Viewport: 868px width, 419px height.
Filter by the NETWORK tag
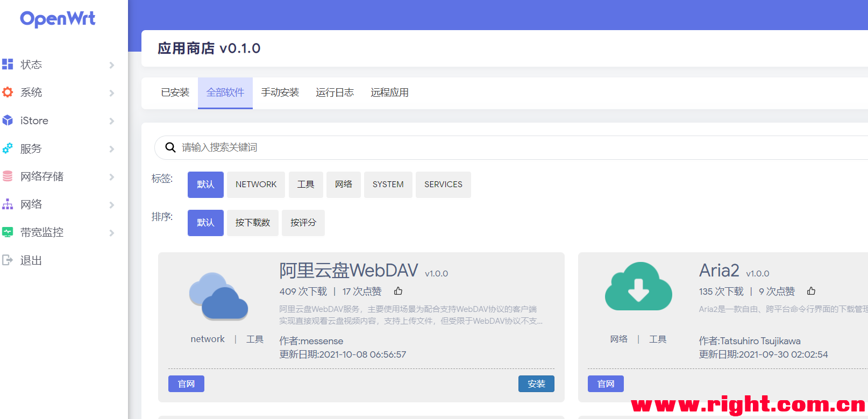[x=256, y=184]
